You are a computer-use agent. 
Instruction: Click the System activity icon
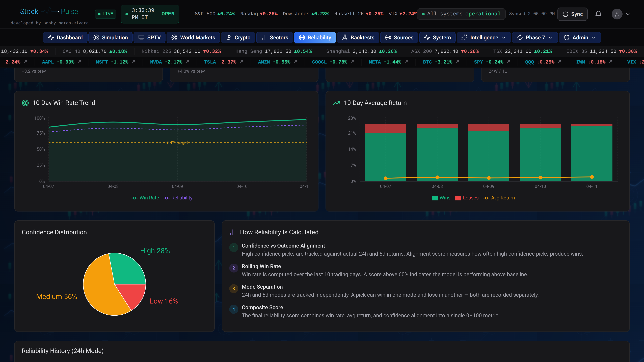pyautogui.click(x=427, y=38)
